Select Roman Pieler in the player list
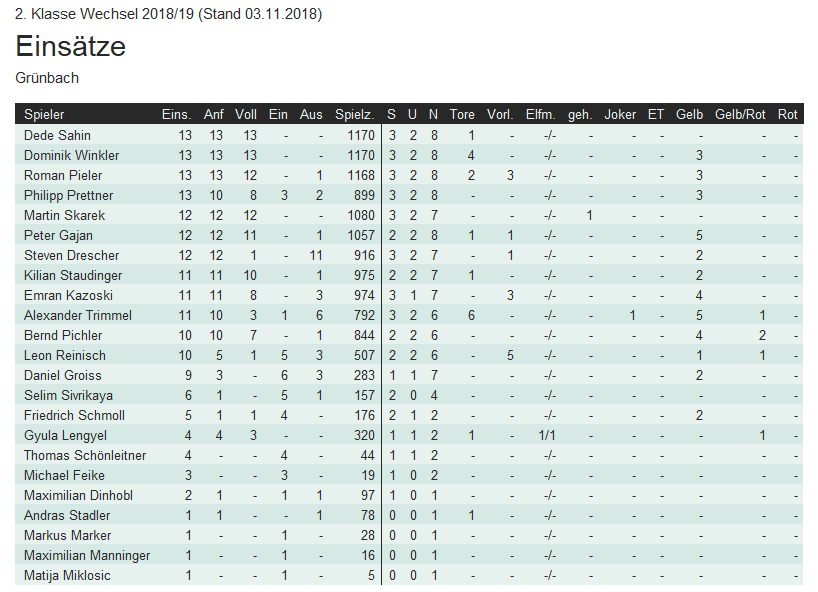The image size is (818, 592). tap(63, 175)
